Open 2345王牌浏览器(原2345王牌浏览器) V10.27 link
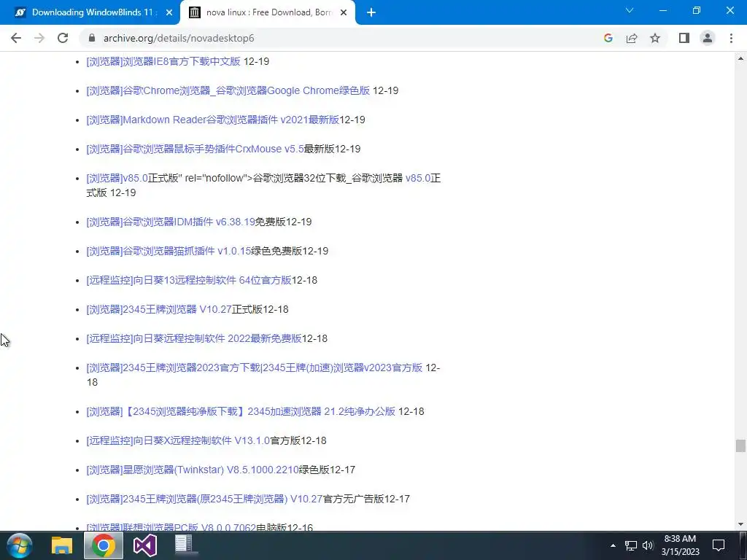 (205, 499)
